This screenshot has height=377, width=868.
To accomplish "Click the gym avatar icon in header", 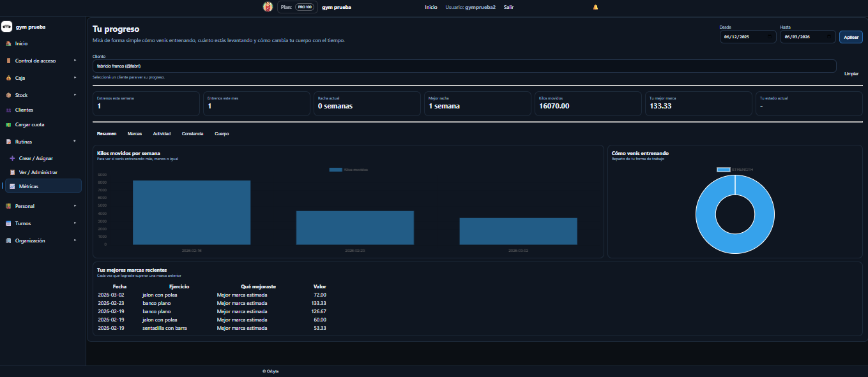I will [268, 7].
